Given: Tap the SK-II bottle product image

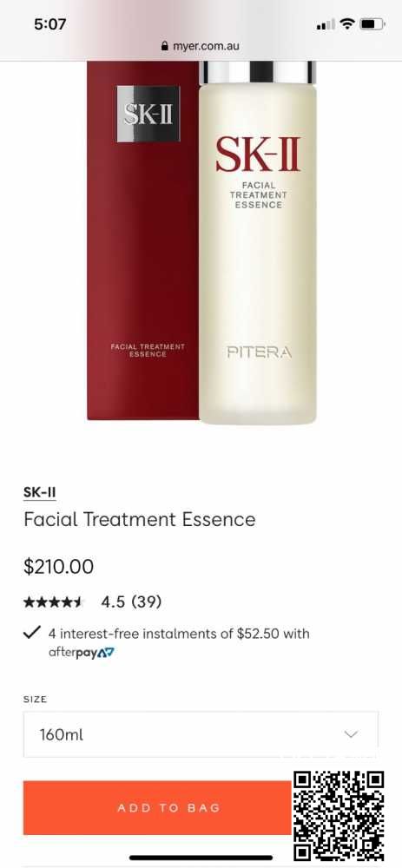Looking at the screenshot, I should pyautogui.click(x=258, y=242).
